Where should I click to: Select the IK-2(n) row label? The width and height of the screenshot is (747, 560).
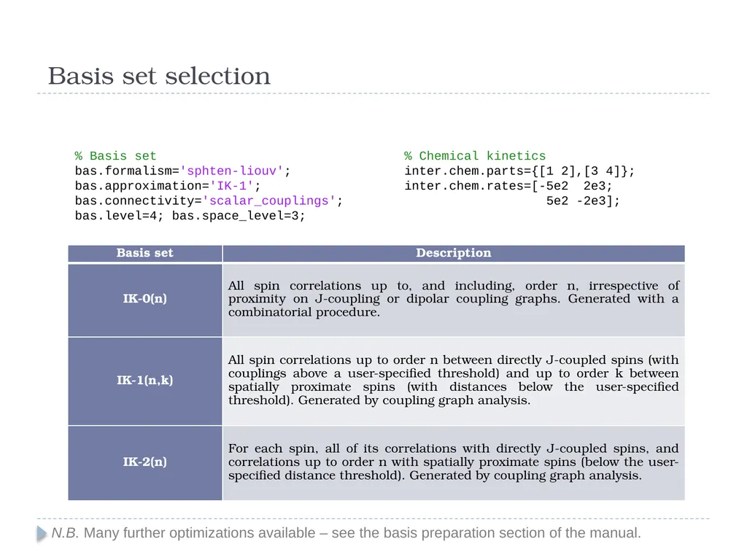145,462
